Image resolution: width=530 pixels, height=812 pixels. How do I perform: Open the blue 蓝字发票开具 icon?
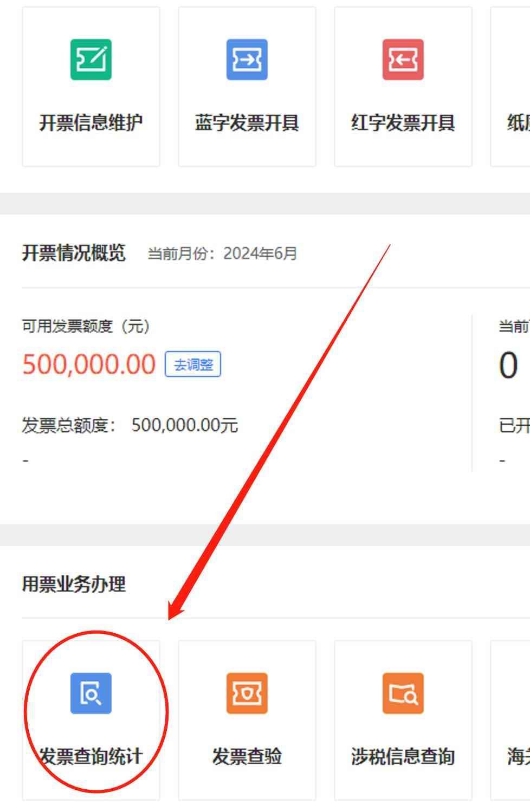(247, 60)
